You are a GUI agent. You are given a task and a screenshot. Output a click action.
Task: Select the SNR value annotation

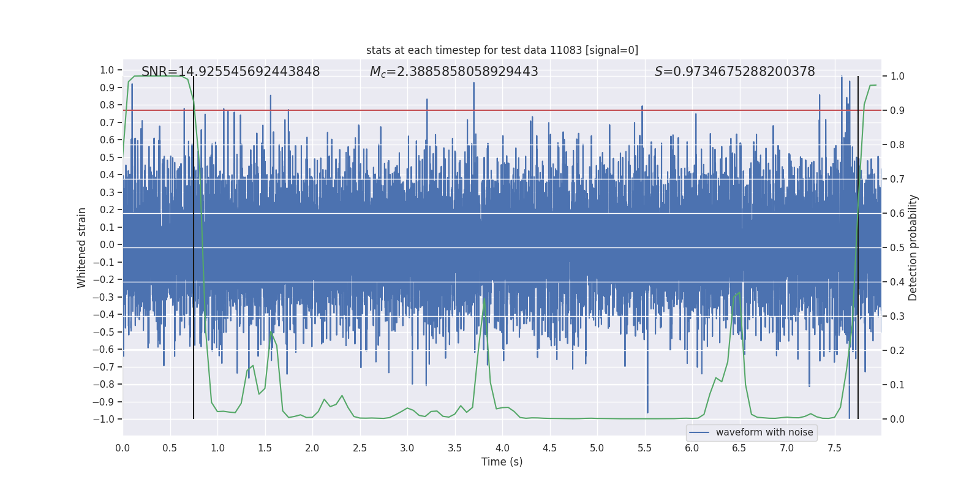(231, 72)
